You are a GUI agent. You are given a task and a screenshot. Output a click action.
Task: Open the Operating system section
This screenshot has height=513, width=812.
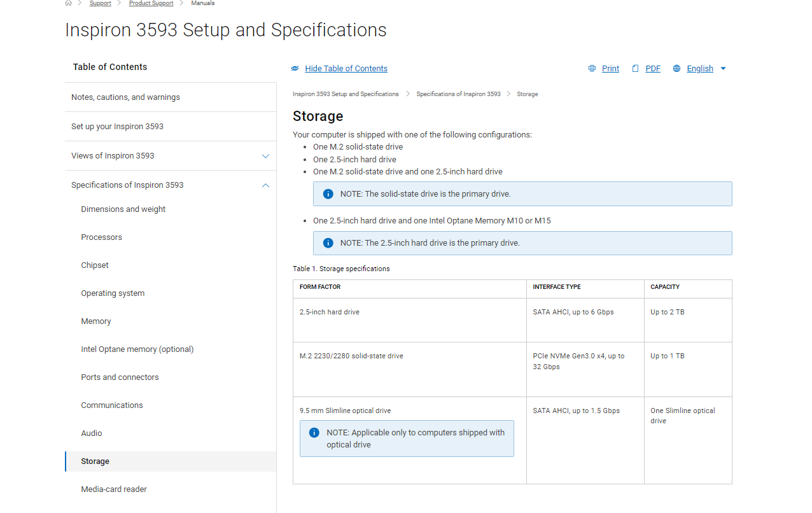pyautogui.click(x=113, y=293)
